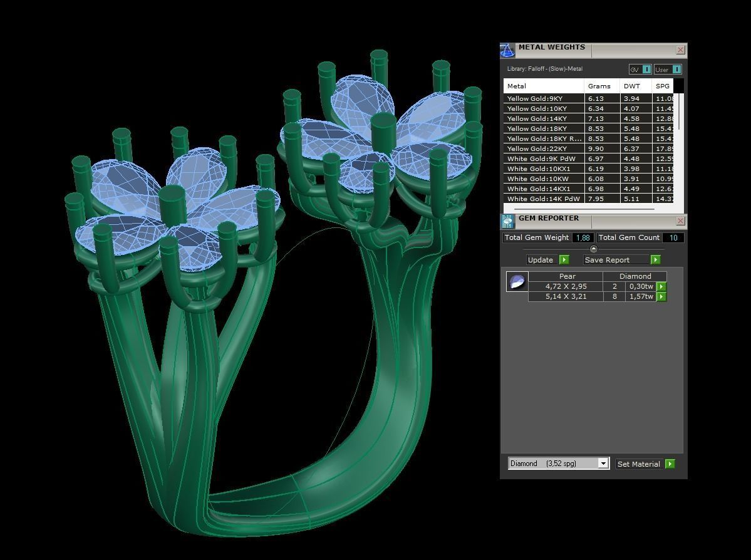Click the pear gem shape thumbnail
Viewport: 751px width, 560px height.
click(517, 281)
